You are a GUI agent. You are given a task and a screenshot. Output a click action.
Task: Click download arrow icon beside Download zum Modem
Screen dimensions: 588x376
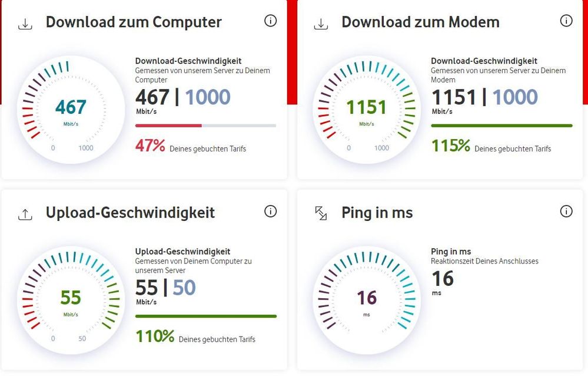(321, 24)
